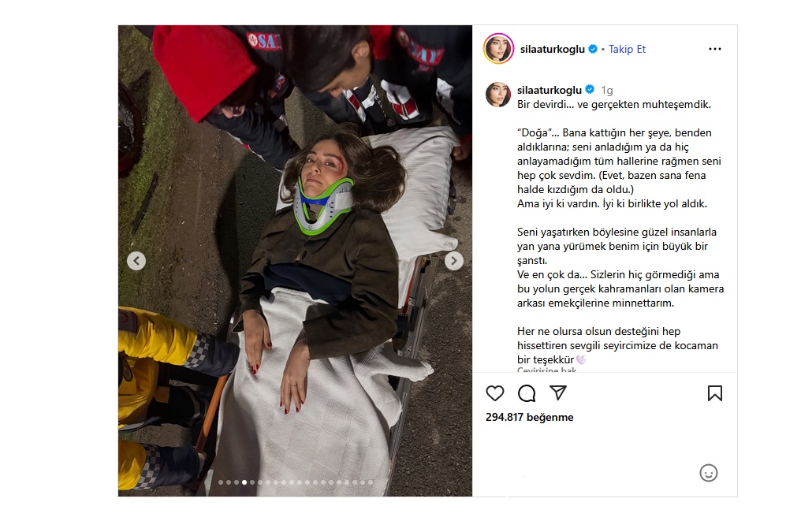Open emoji picker smiley icon
This screenshot has width=801, height=532.
(708, 474)
